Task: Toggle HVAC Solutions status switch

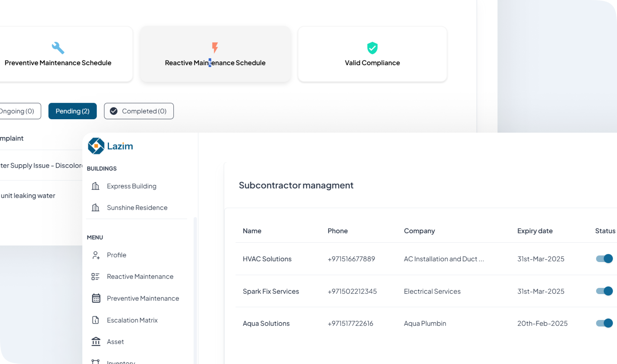Action: click(604, 258)
